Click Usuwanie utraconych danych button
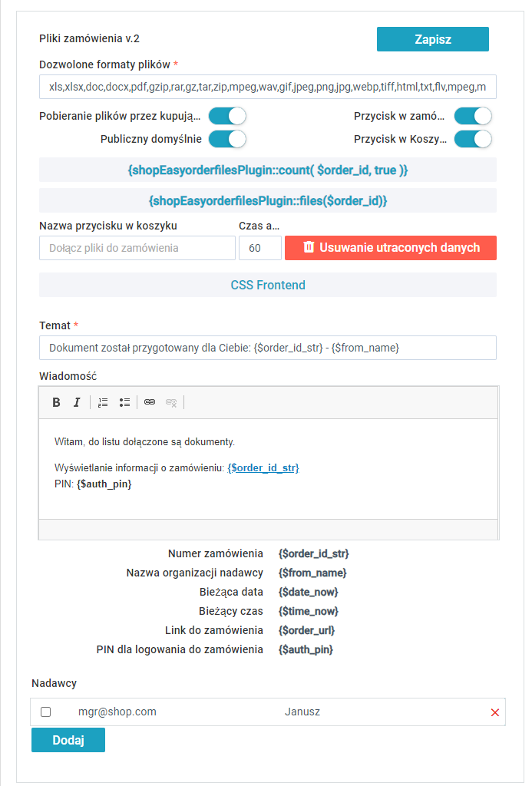 click(390, 247)
